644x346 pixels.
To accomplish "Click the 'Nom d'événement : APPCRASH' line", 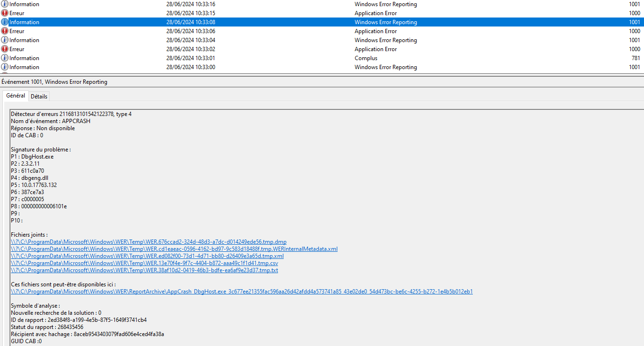I will [51, 121].
